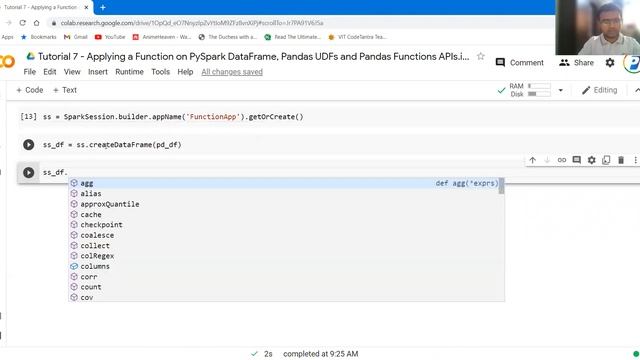Open VIT CodeTantra bookmark
Screen dimensions: 640x360
357,37
